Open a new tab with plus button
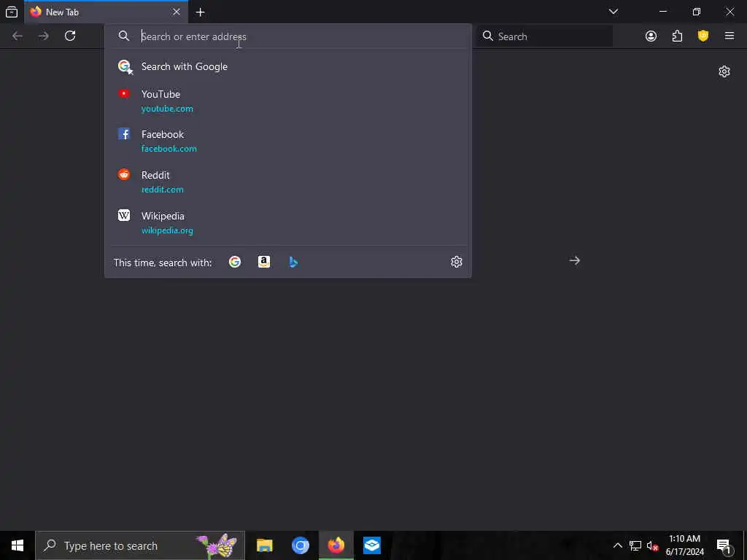This screenshot has width=747, height=560. coord(200,12)
